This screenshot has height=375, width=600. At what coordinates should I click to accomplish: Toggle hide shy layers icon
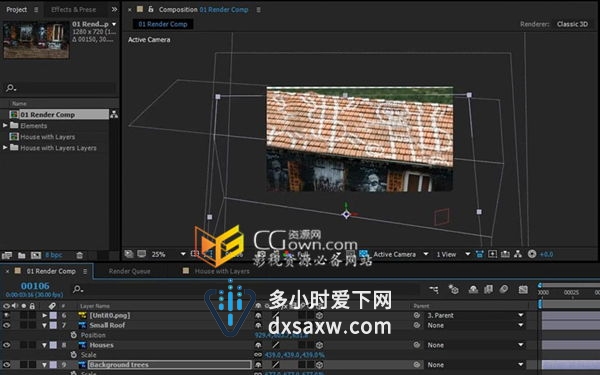pyautogui.click(x=473, y=290)
